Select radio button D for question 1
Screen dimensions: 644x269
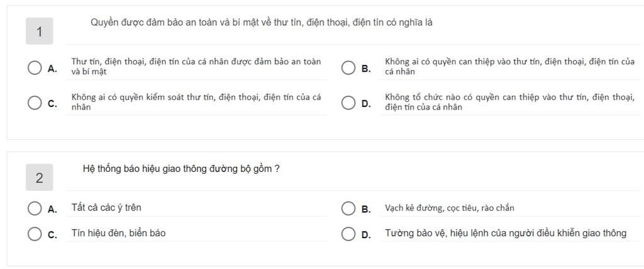(x=348, y=103)
